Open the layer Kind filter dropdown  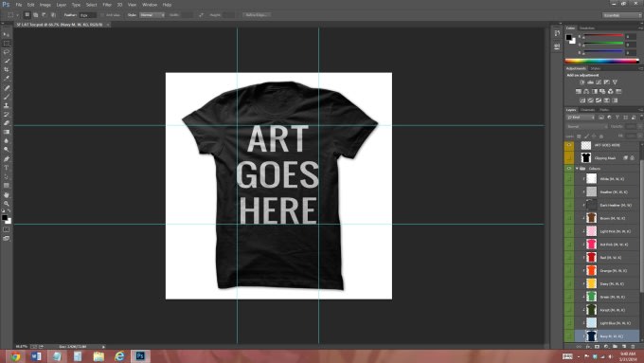tap(581, 118)
